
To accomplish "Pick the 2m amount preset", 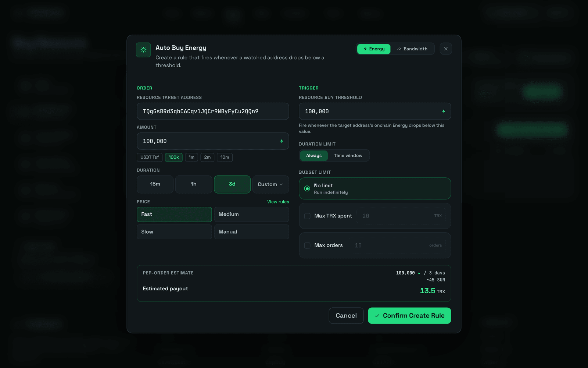I will tap(207, 158).
